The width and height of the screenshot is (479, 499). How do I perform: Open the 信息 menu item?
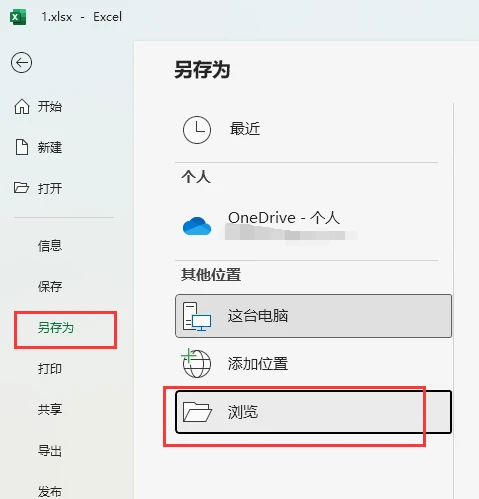50,246
